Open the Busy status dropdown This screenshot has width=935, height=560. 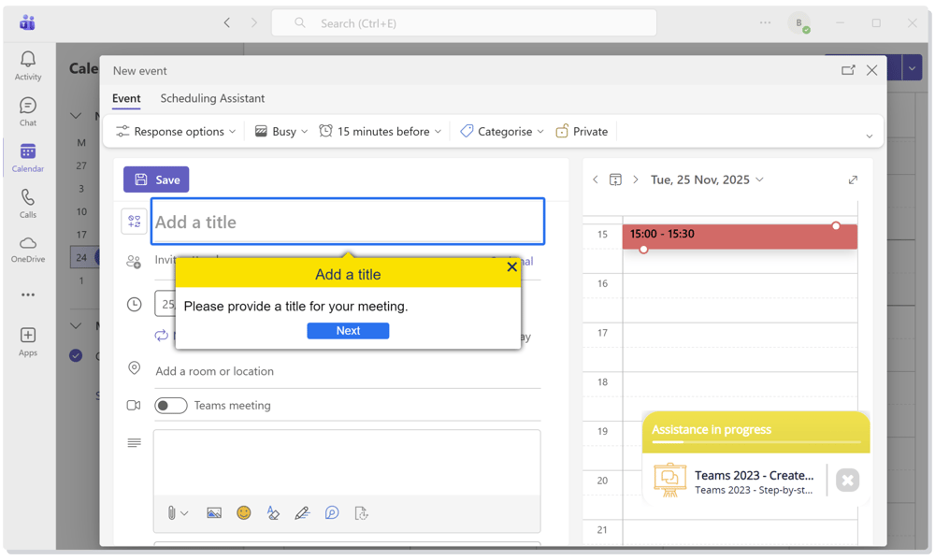point(280,131)
